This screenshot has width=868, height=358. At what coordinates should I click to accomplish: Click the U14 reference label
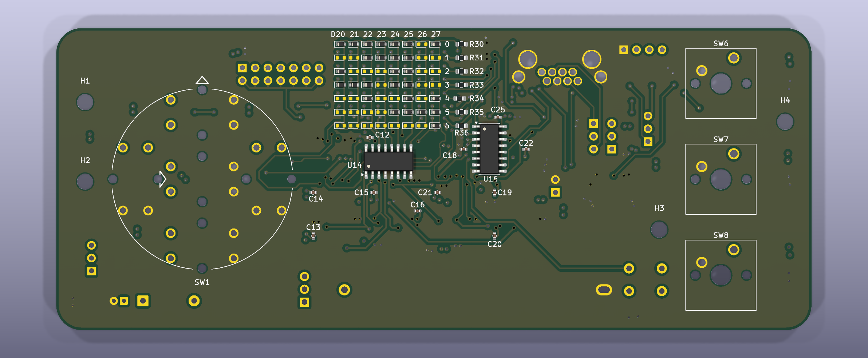[x=355, y=165]
